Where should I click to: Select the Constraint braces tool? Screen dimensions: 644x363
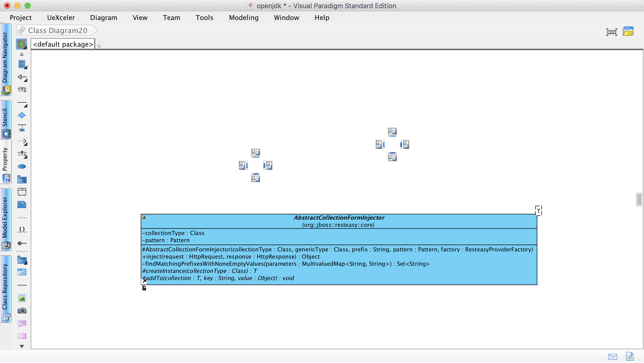22,230
